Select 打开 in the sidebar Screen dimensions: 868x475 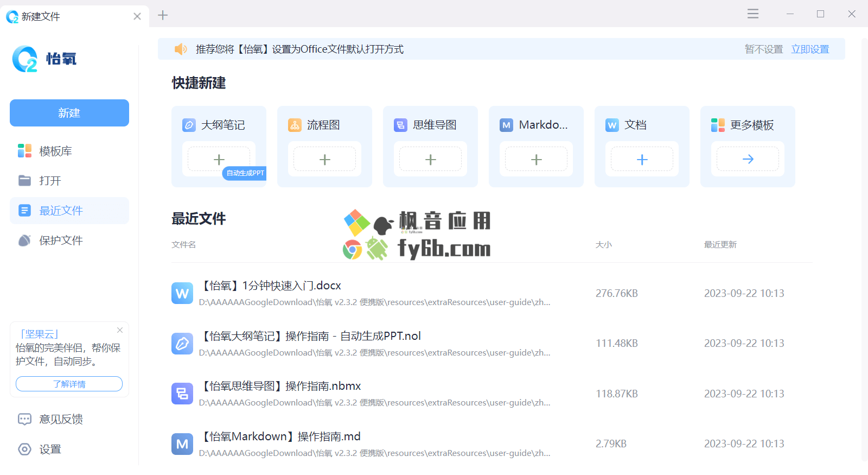[69, 181]
